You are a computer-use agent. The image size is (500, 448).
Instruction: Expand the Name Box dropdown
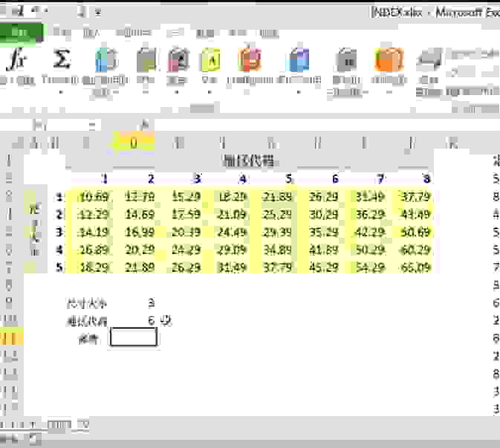tap(94, 125)
